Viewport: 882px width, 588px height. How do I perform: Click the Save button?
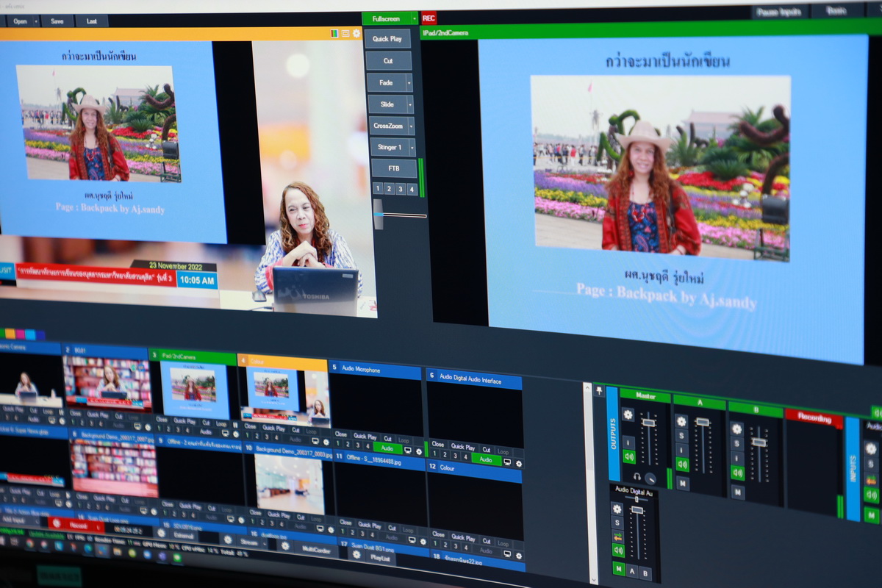[x=57, y=21]
